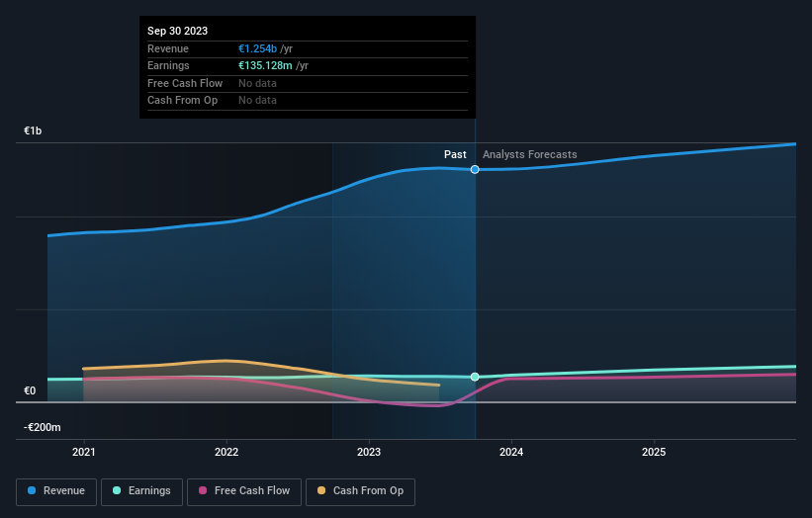Click the Free Cash Flow row label in tooltip

pos(185,83)
